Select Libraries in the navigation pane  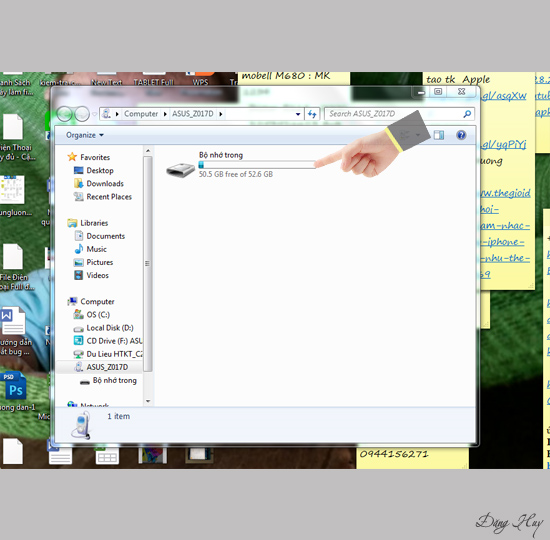(94, 223)
